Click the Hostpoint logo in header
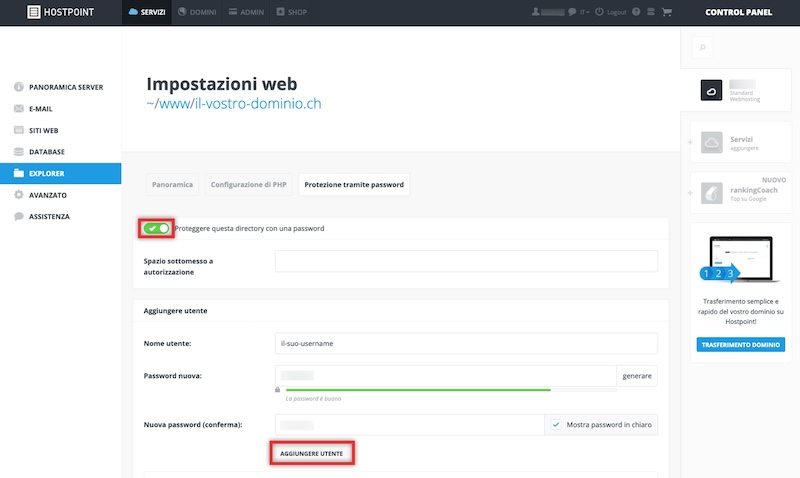The height and width of the screenshot is (478, 800). [60, 12]
